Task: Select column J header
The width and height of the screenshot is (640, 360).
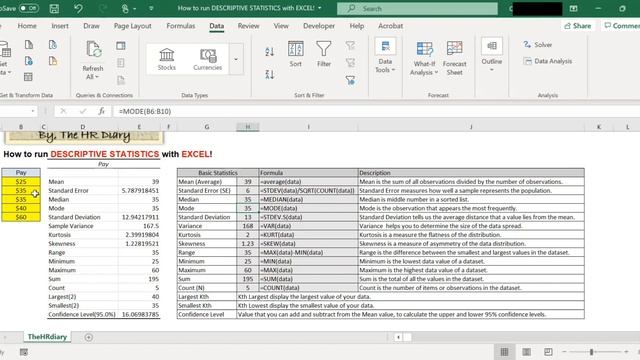Action: (471, 127)
